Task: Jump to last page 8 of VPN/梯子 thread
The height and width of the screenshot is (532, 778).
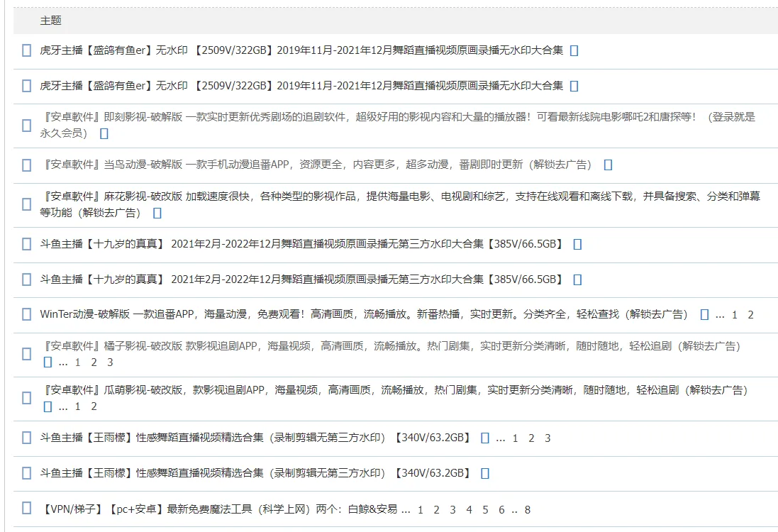Action: tap(528, 510)
